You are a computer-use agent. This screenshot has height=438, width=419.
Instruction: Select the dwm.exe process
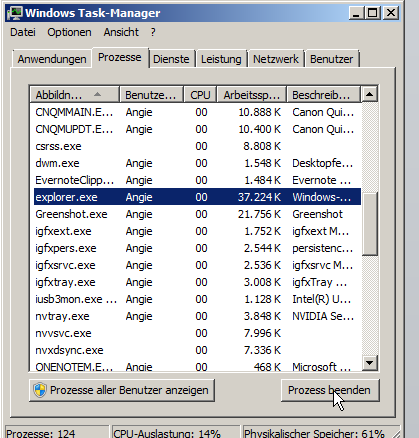coord(197,163)
